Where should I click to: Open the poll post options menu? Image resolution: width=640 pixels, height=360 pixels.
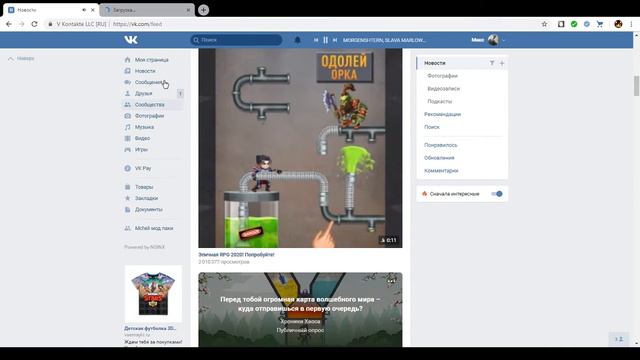(391, 281)
